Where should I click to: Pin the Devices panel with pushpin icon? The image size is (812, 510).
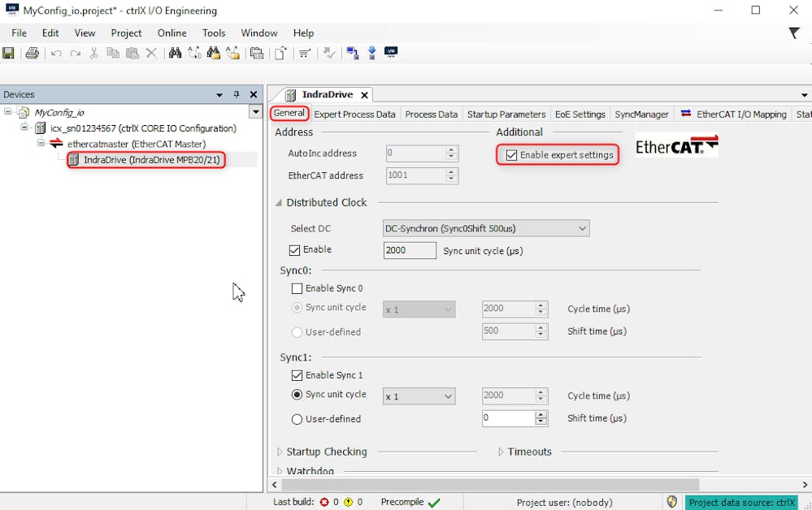237,94
